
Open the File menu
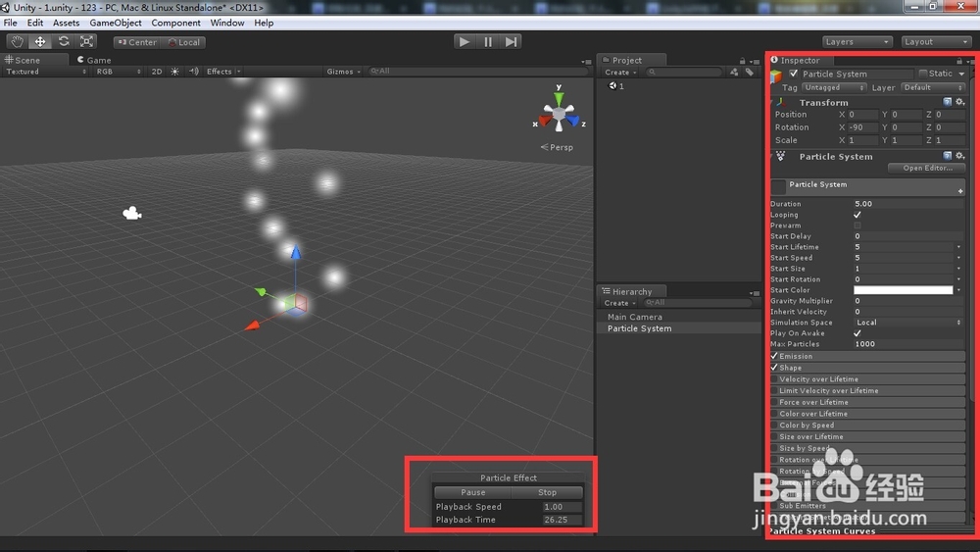(11, 23)
